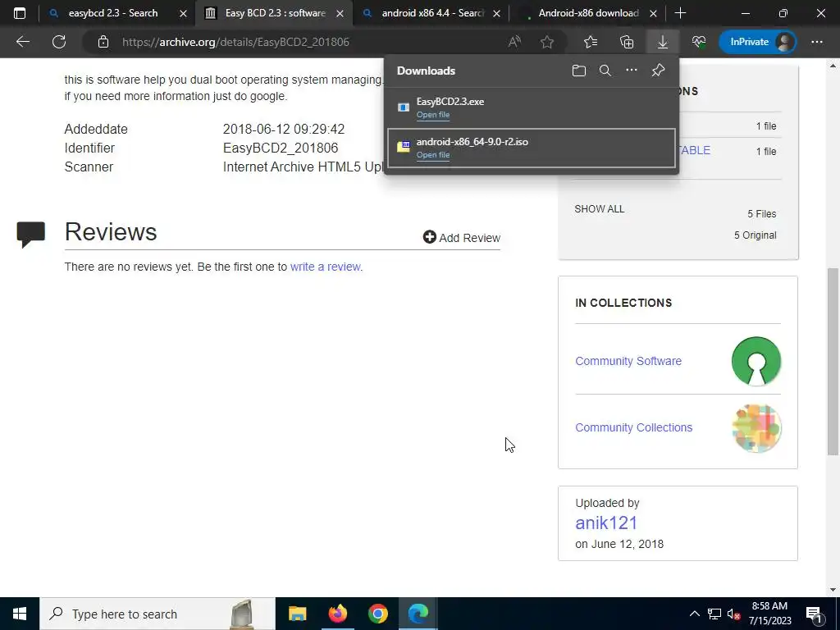Open the muted volume tray icon
The width and height of the screenshot is (840, 630).
(x=733, y=614)
